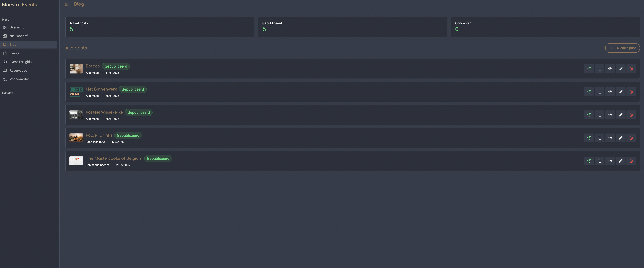Click the Kasteel Wissekerke thumbnail image
Viewport: 644px width, 268px height.
[76, 115]
